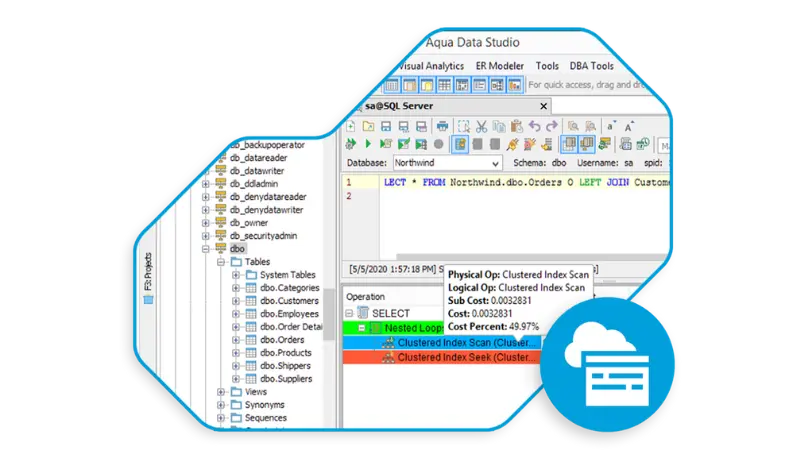This screenshot has width=800, height=450.
Task: Click the last chart icon in top toolbar
Action: [515, 85]
